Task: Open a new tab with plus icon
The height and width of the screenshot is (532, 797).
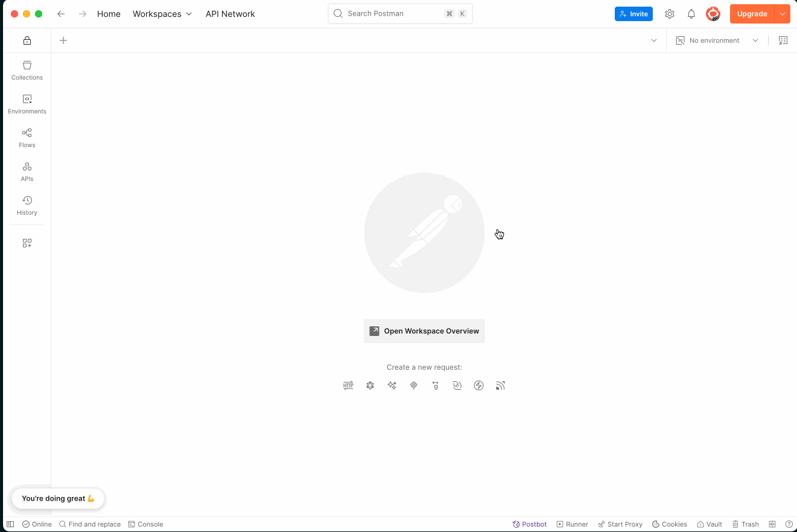Action: pos(63,40)
